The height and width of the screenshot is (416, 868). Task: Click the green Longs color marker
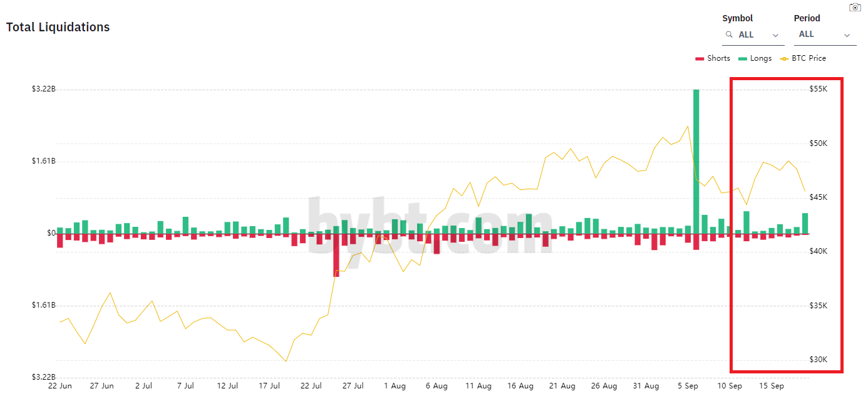pos(743,59)
